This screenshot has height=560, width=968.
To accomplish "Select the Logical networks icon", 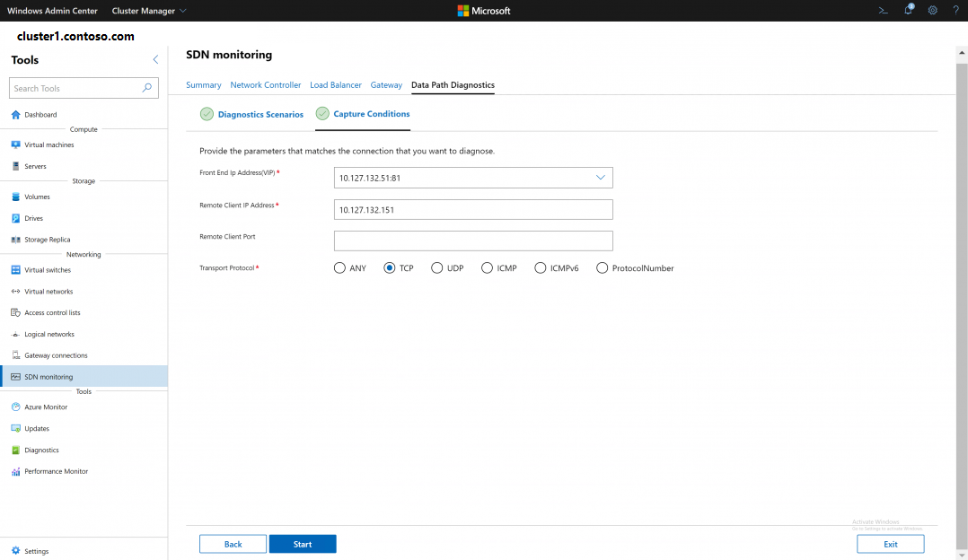I will [x=15, y=334].
